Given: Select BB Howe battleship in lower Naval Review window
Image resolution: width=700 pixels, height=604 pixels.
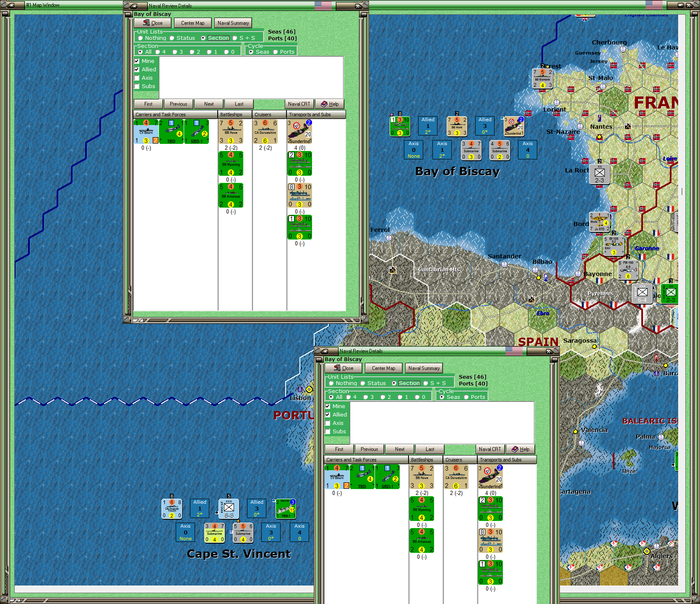Looking at the screenshot, I should [422, 477].
